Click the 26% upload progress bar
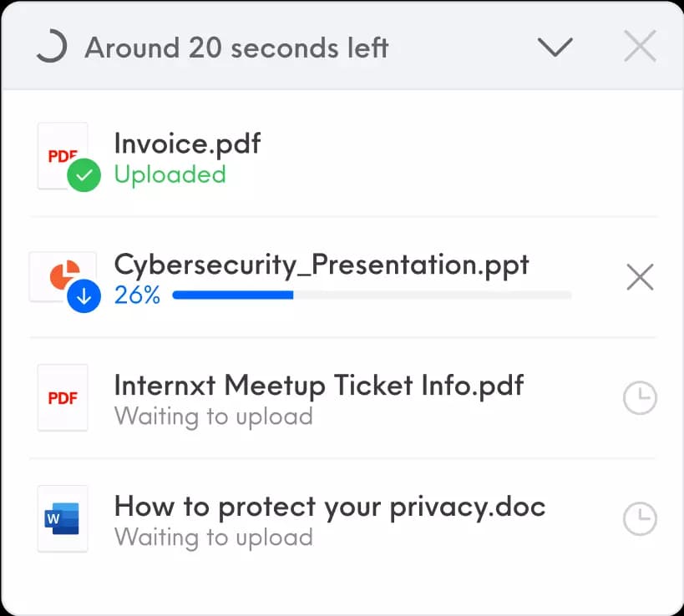 point(371,295)
